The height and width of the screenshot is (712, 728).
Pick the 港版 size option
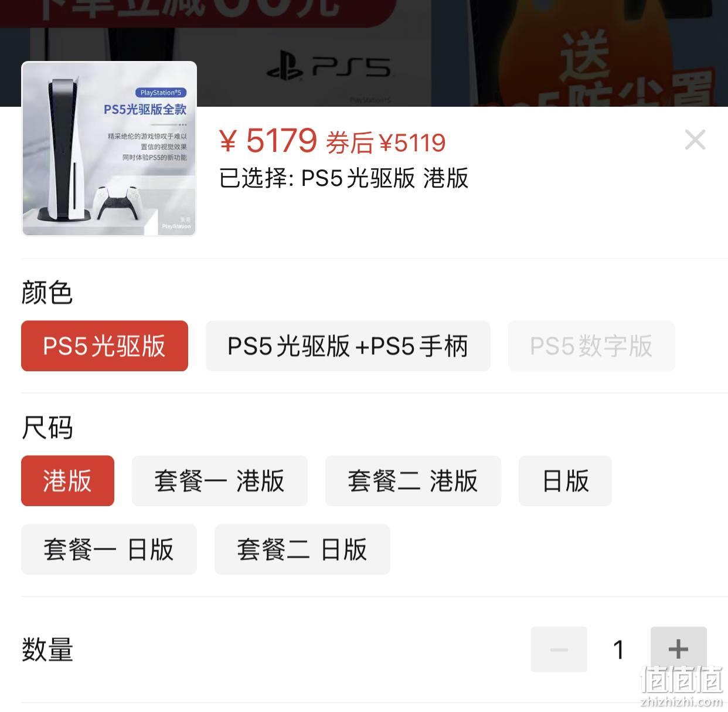tap(67, 481)
